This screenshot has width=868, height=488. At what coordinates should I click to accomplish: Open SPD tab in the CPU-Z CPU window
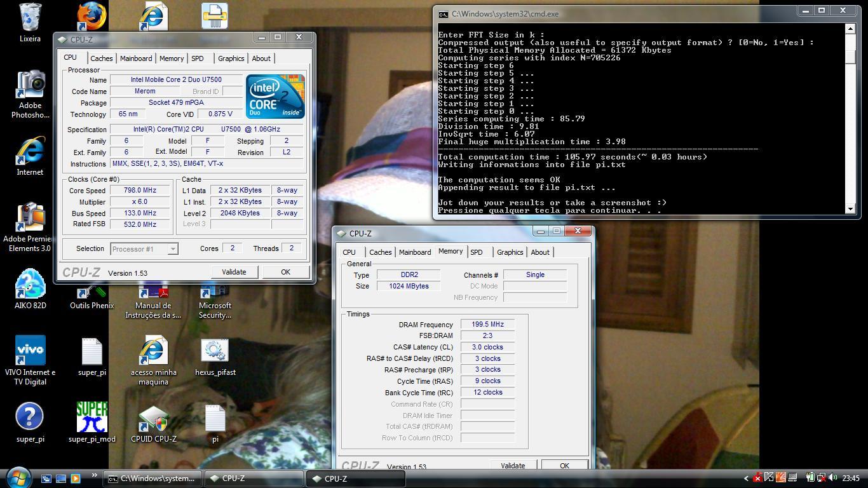click(198, 58)
